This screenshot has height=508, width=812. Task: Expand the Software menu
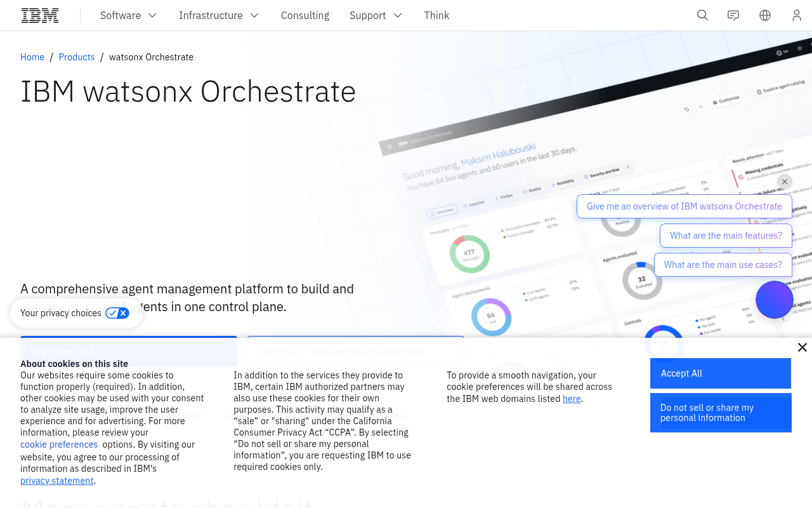pyautogui.click(x=128, y=15)
